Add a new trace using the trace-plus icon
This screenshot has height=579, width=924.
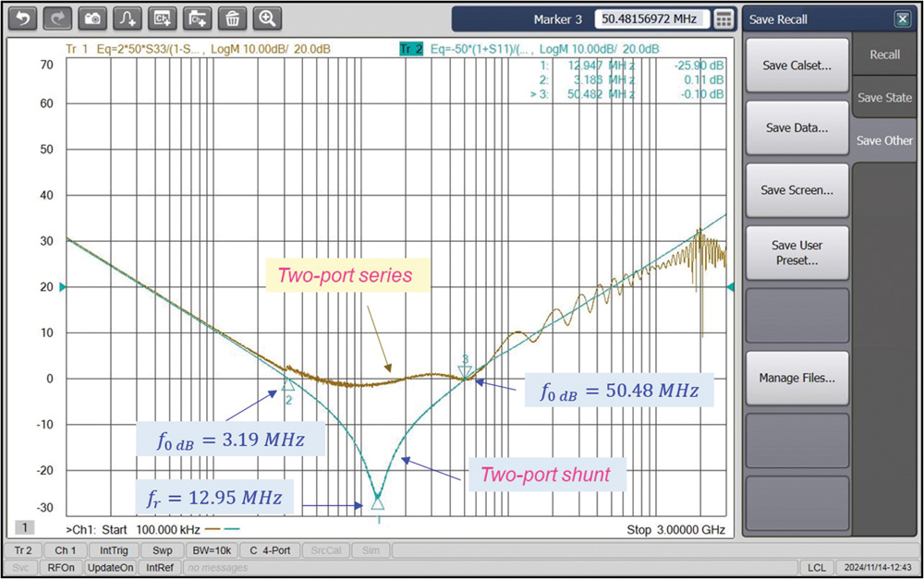coord(128,18)
